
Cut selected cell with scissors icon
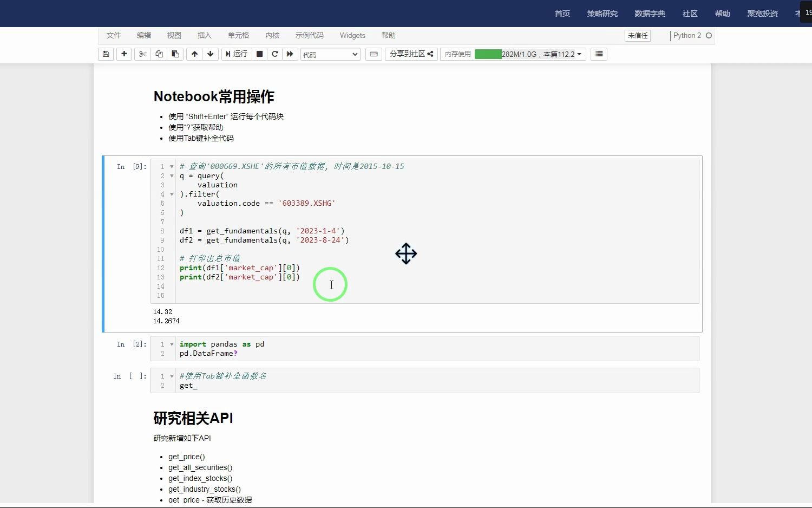[142, 54]
